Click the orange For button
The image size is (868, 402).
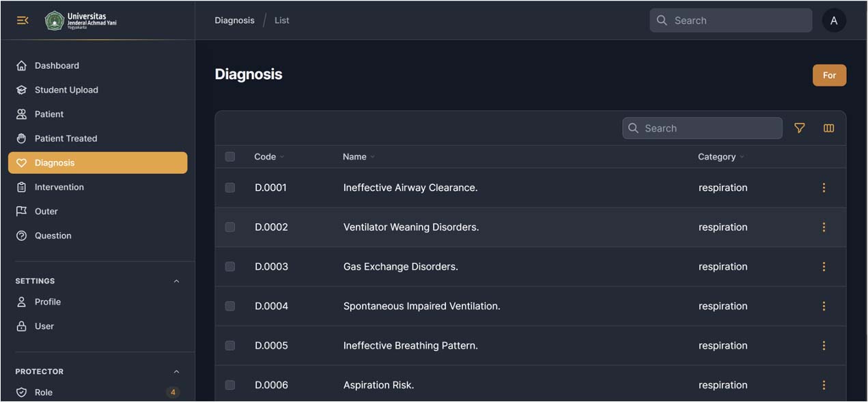point(829,75)
